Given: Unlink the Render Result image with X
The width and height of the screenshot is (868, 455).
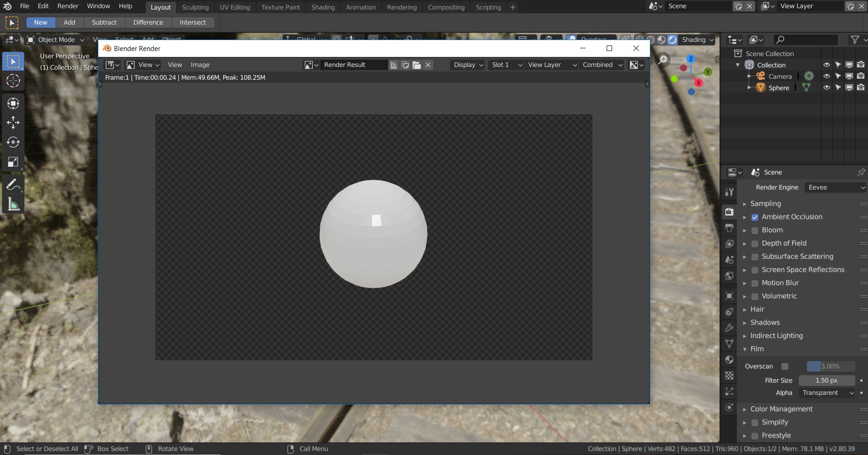Looking at the screenshot, I should pos(428,65).
